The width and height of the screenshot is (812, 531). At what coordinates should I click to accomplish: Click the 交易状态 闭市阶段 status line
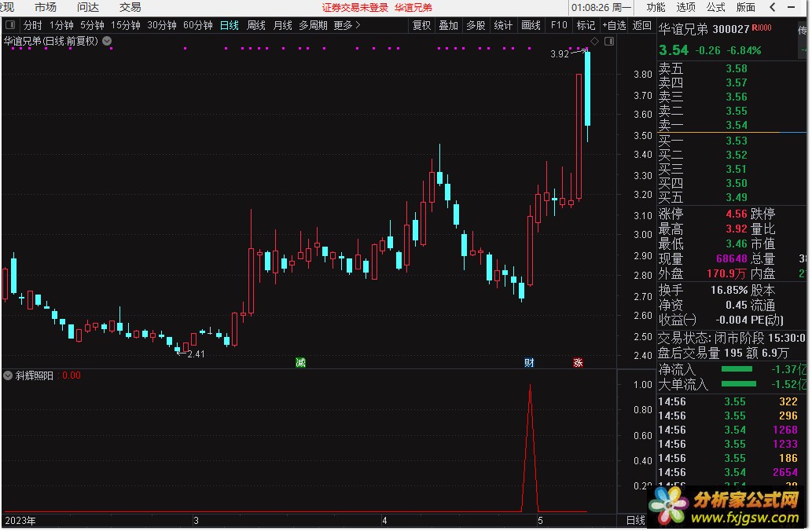tap(731, 338)
